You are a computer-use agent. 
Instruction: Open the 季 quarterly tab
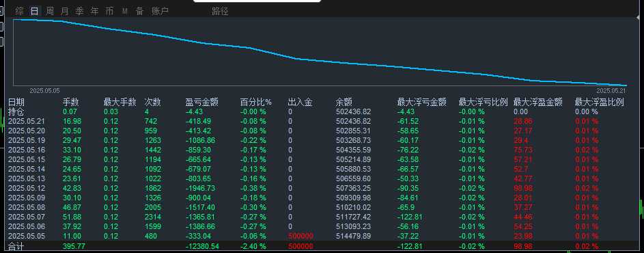coord(80,11)
